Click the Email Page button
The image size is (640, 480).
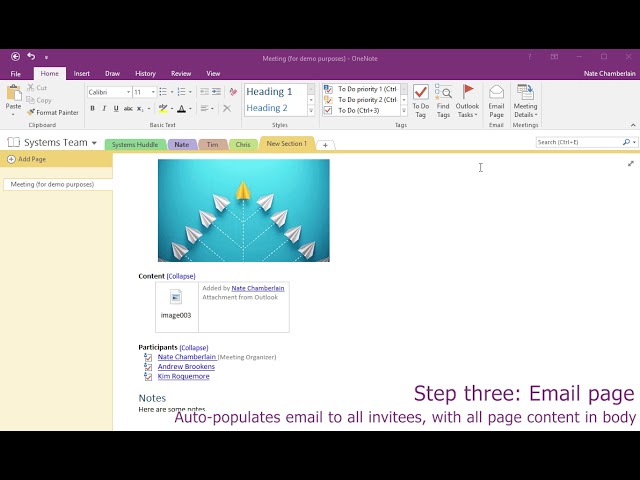[496, 102]
